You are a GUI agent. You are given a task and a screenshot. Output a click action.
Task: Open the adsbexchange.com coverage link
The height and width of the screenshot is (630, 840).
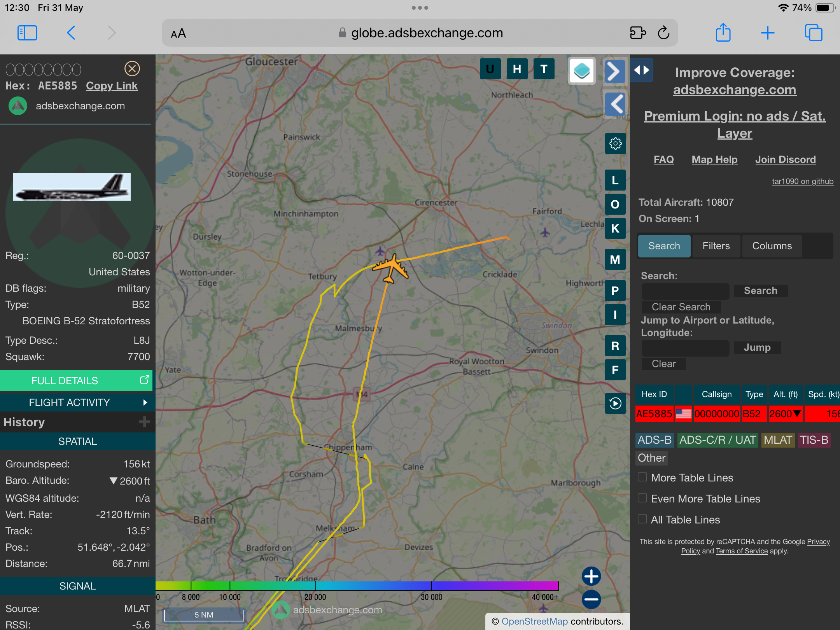tap(735, 90)
